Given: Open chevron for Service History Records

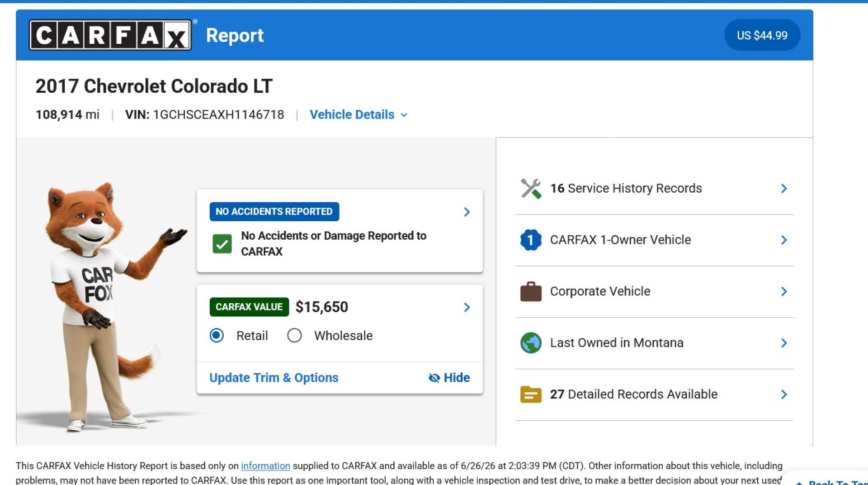Looking at the screenshot, I should click(x=784, y=189).
